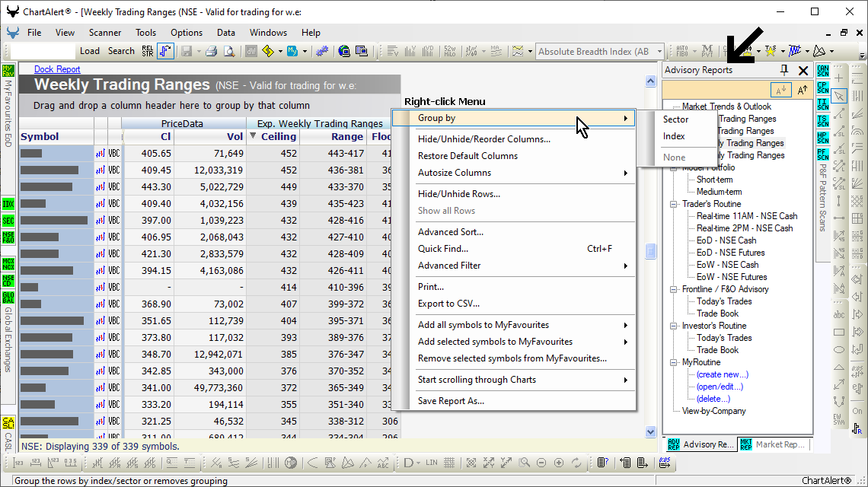Click the globe with monitor icon

344,52
